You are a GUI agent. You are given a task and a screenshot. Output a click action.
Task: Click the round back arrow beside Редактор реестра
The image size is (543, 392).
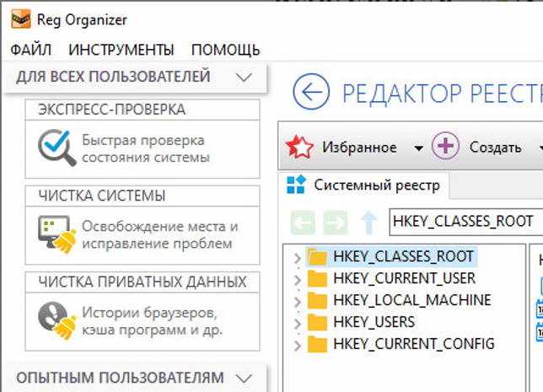click(311, 92)
